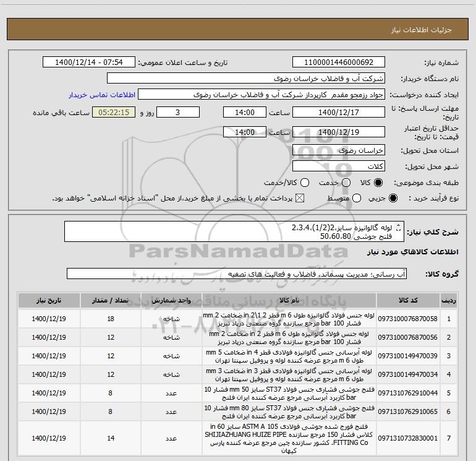Select the خدمت radio button
The width and height of the screenshot is (476, 461).
pyautogui.click(x=346, y=183)
